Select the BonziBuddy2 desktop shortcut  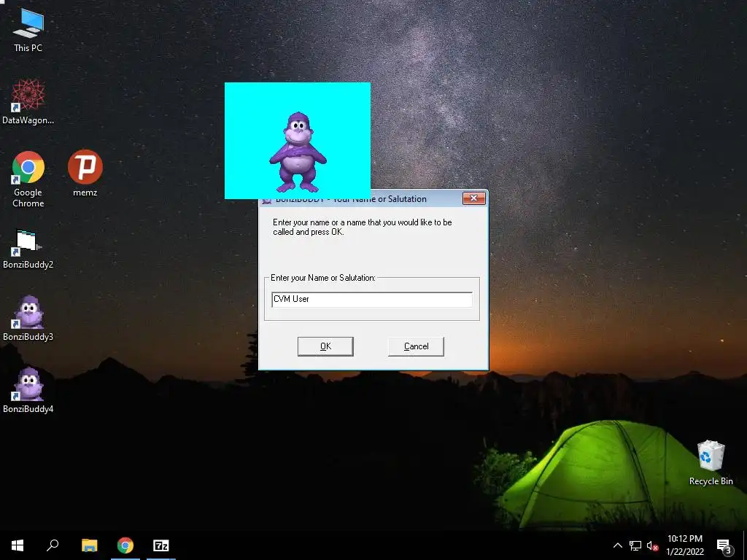(x=28, y=249)
